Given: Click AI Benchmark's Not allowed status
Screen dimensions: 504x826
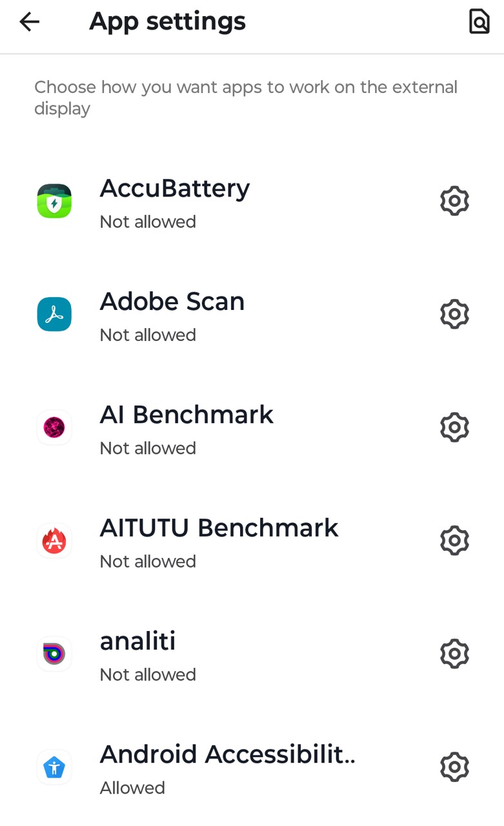Looking at the screenshot, I should tap(148, 448).
